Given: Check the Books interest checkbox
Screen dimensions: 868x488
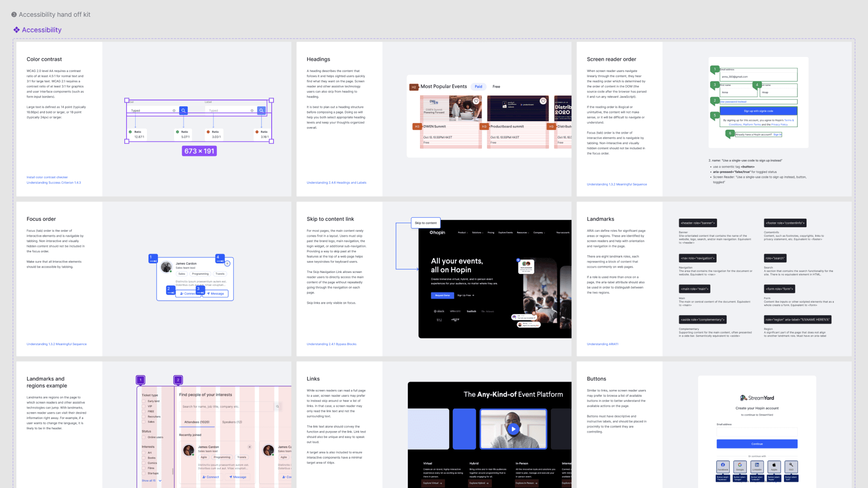Looking at the screenshot, I should pos(144,458).
